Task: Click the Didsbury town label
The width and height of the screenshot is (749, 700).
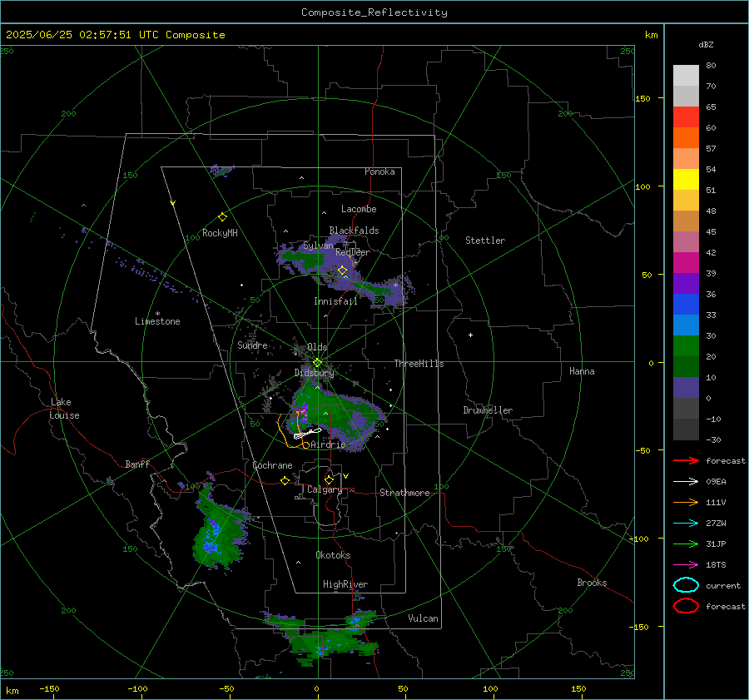Action: point(314,373)
